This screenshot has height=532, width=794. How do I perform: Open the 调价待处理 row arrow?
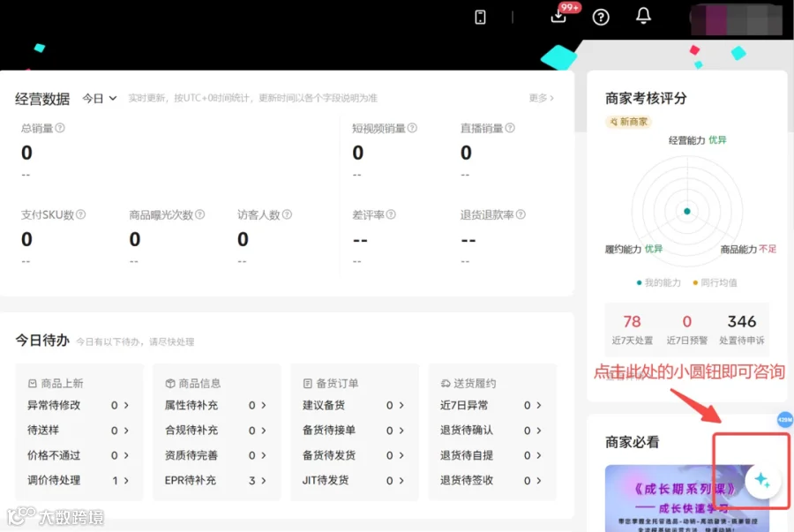(126, 480)
